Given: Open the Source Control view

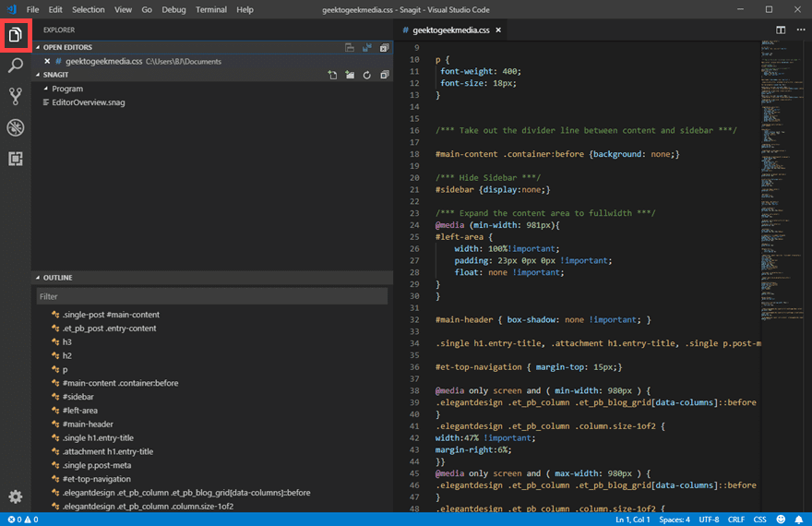Looking at the screenshot, I should pos(16,96).
